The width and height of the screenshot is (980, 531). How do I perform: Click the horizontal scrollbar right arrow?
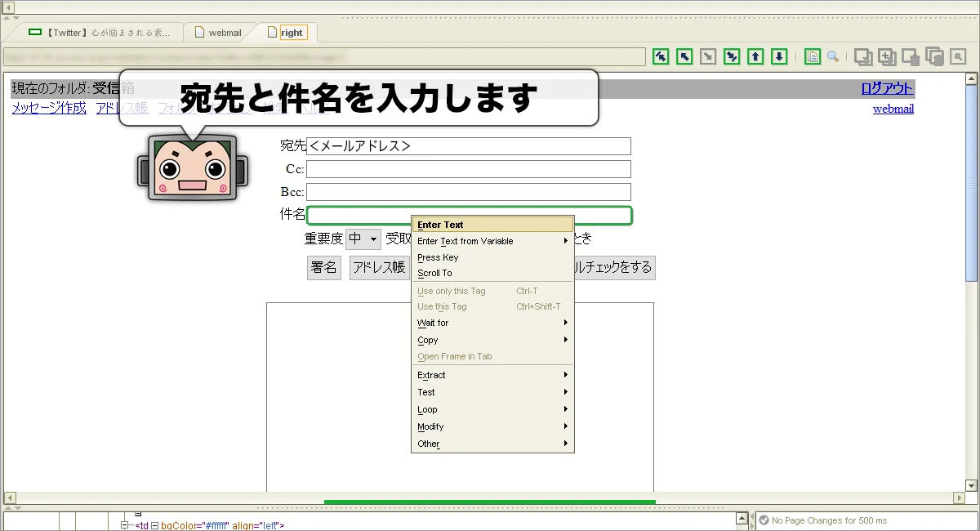tap(960, 498)
